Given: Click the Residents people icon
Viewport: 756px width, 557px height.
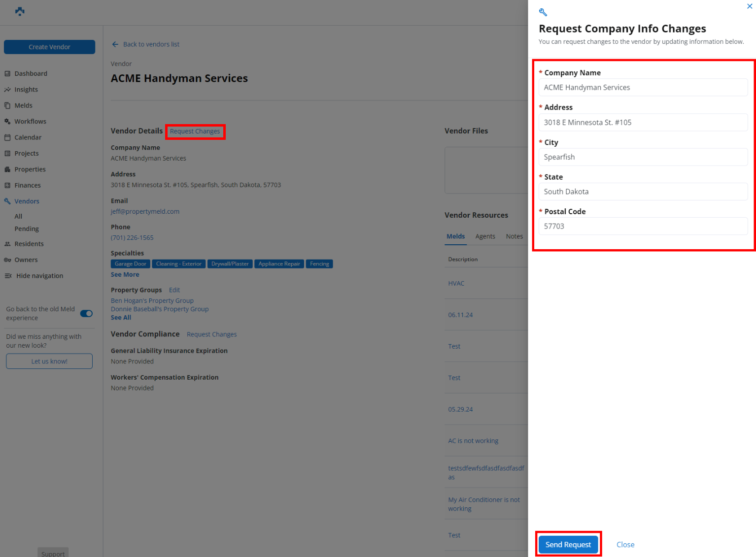Looking at the screenshot, I should pyautogui.click(x=7, y=244).
